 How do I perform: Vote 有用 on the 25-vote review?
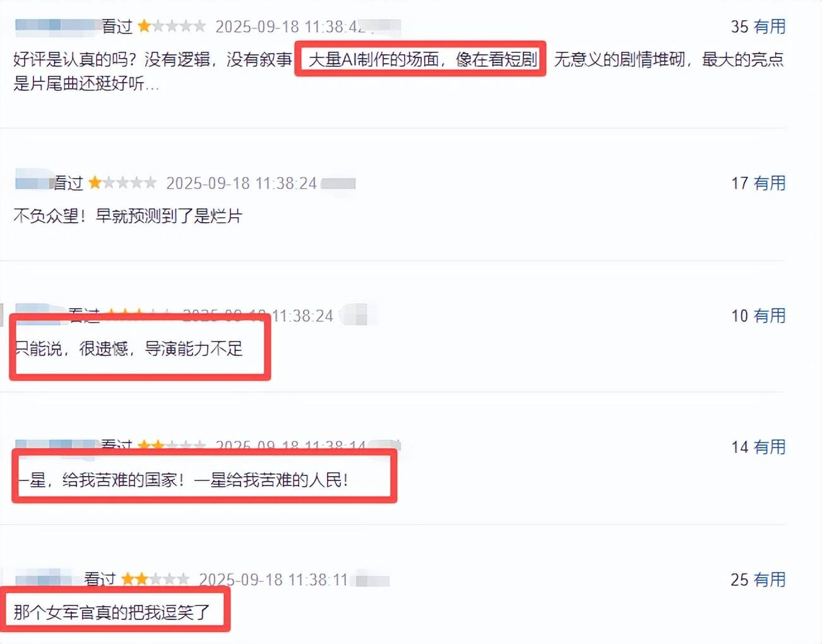(769, 580)
